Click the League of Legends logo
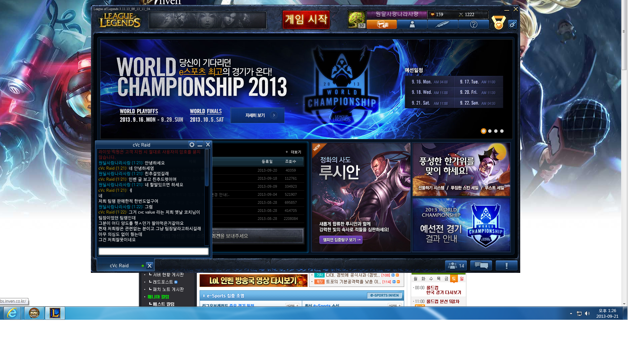644x362 pixels. 119,20
